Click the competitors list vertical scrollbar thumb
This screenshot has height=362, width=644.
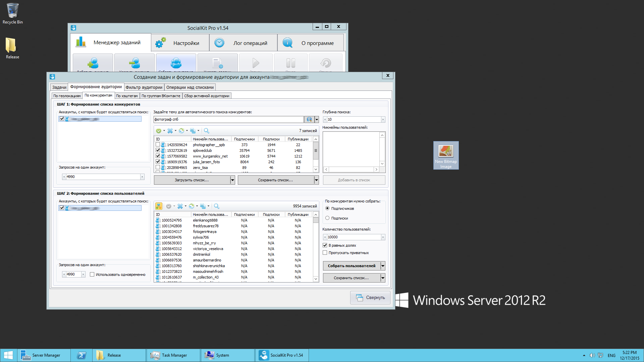point(316,151)
